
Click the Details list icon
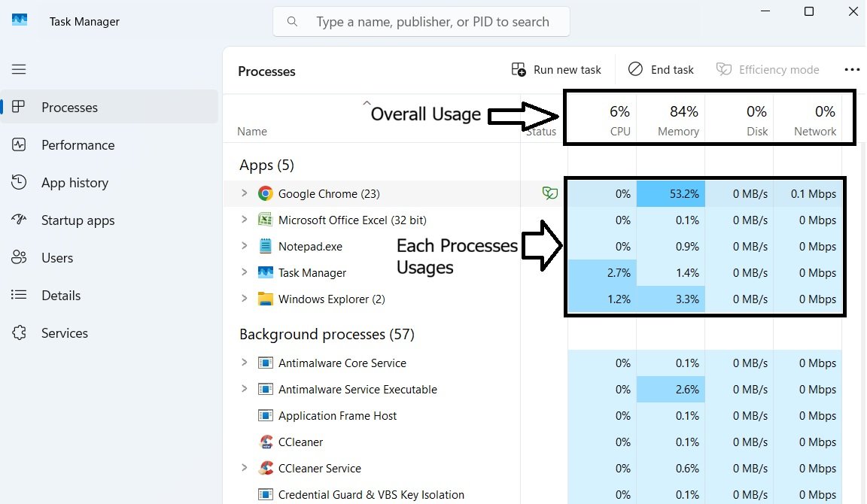click(x=19, y=295)
